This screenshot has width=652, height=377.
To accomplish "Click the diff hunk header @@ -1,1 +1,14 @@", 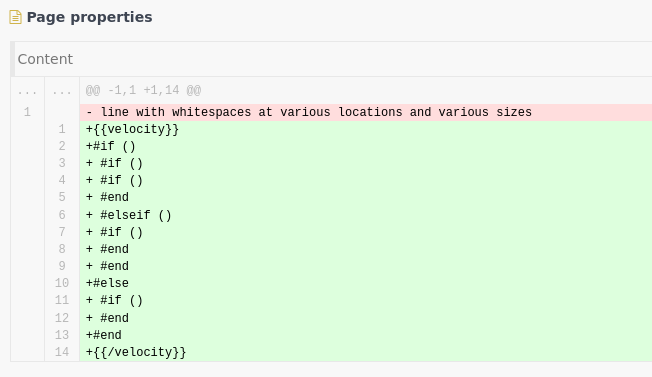I will point(143,90).
